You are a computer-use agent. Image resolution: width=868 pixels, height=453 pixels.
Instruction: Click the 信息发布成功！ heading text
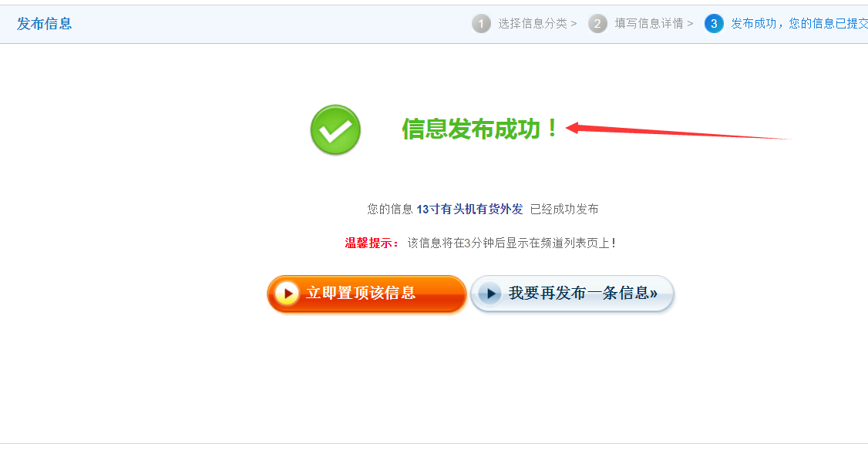point(480,129)
